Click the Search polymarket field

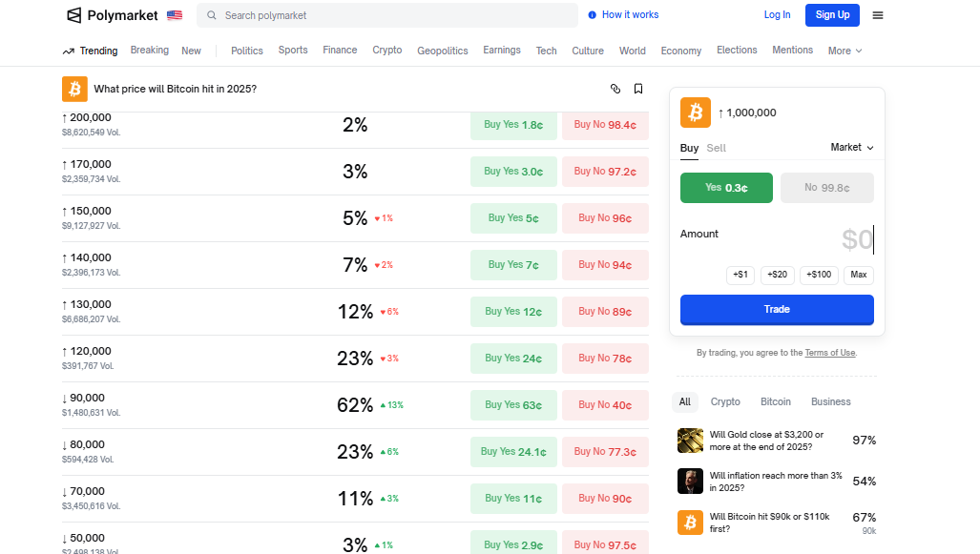(386, 15)
